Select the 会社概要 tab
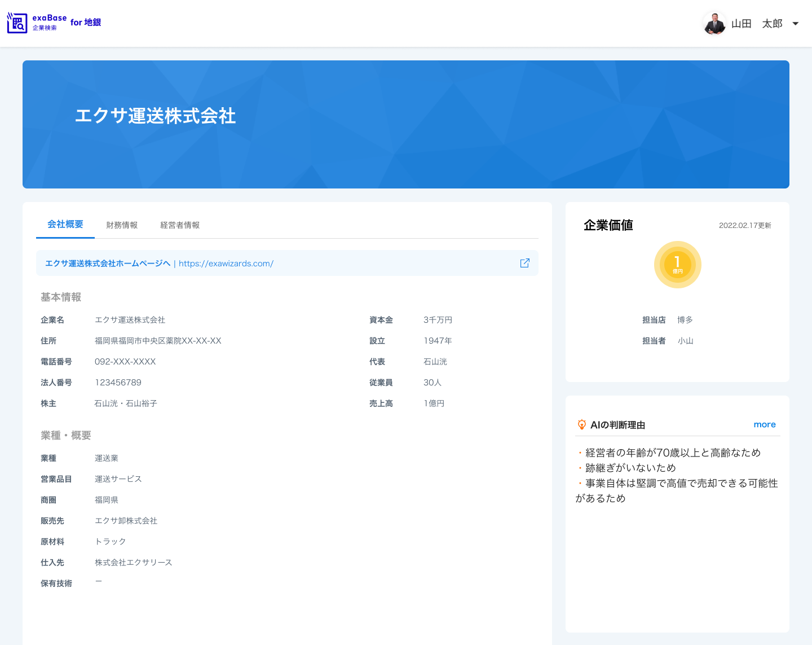 pos(65,224)
